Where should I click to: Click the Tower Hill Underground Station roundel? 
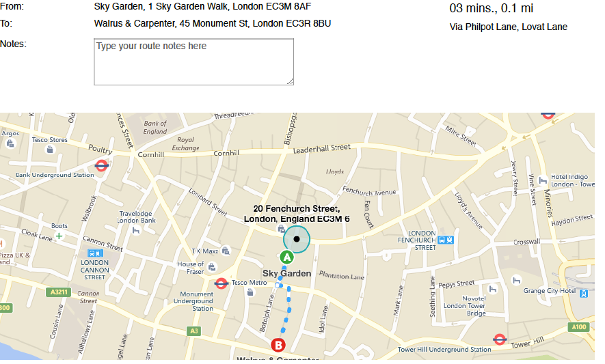pos(500,339)
